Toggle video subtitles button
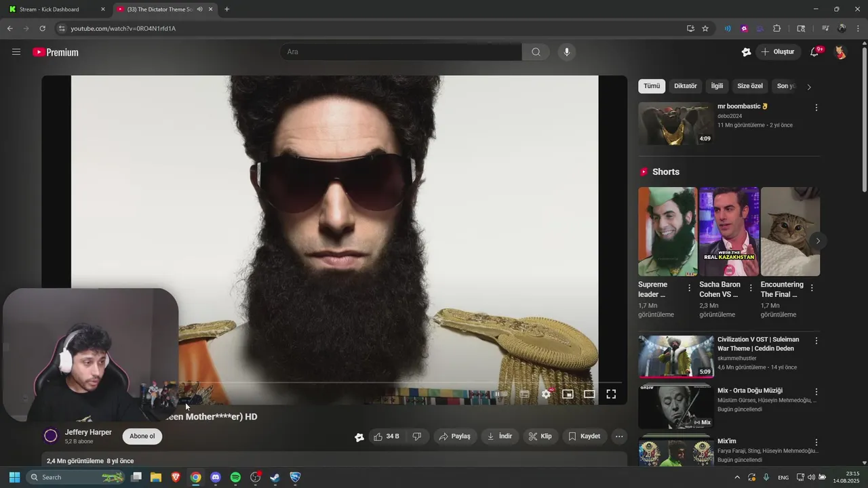 [524, 394]
